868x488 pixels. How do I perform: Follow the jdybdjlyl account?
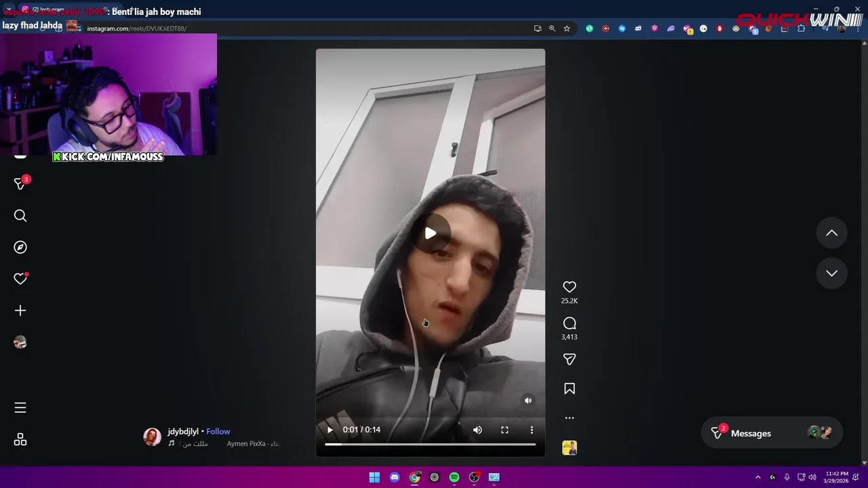tap(218, 431)
